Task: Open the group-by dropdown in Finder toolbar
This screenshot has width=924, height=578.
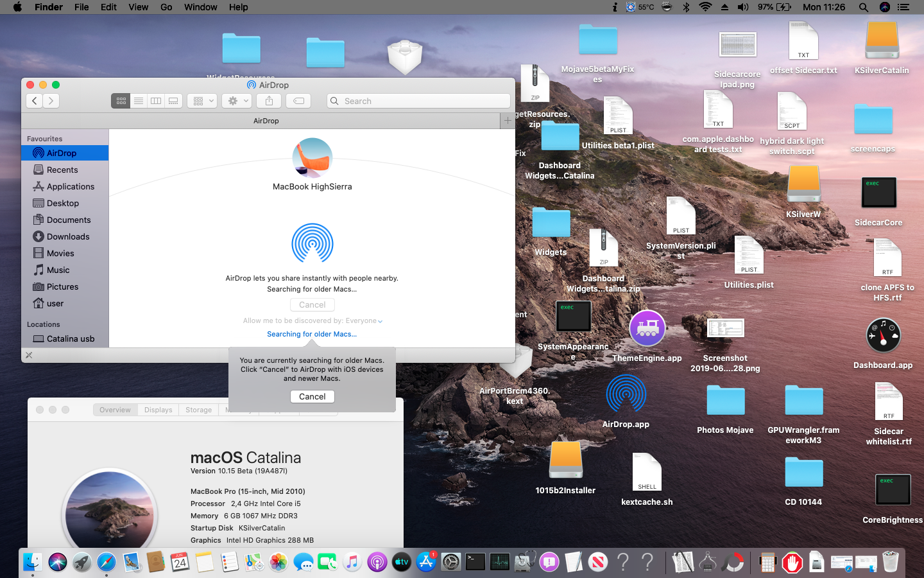Action: point(202,101)
